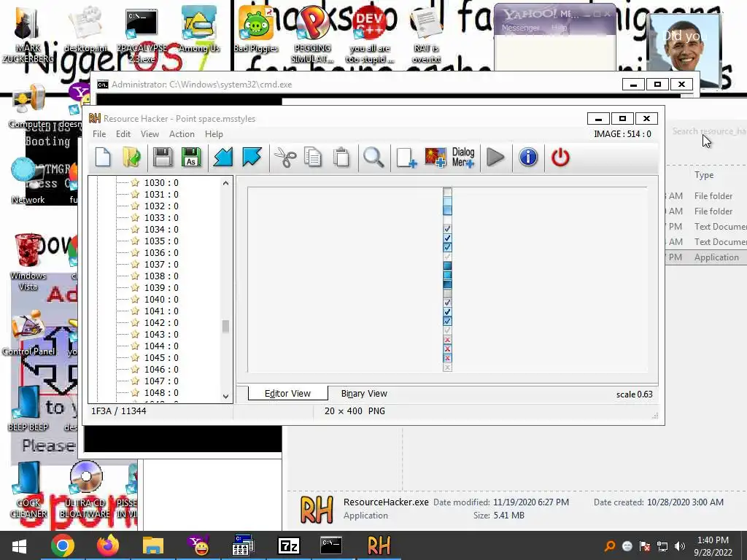Viewport: 747px width, 560px height.
Task: Open the 2PACALYPSE 2.3.exe desktop icon
Action: 142,35
